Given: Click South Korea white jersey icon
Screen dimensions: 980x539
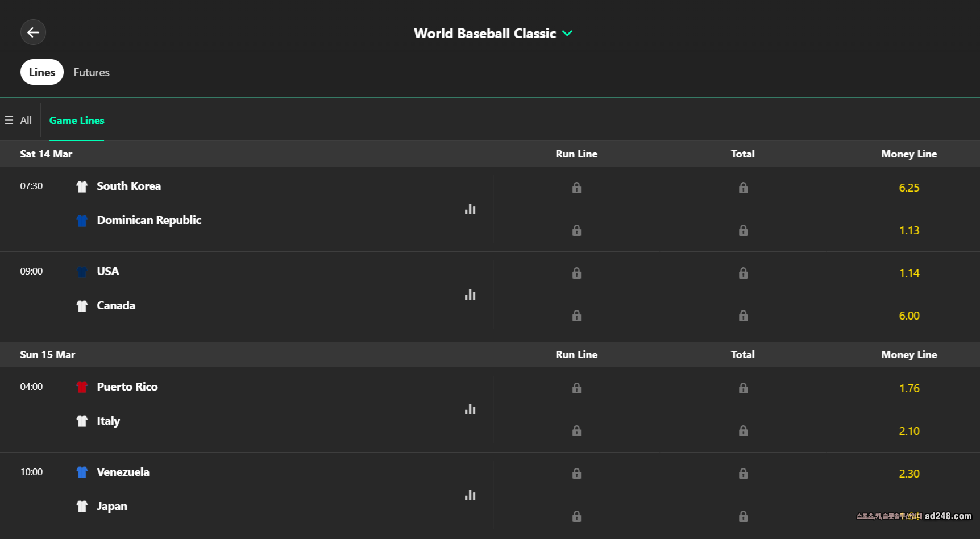Looking at the screenshot, I should [x=82, y=186].
